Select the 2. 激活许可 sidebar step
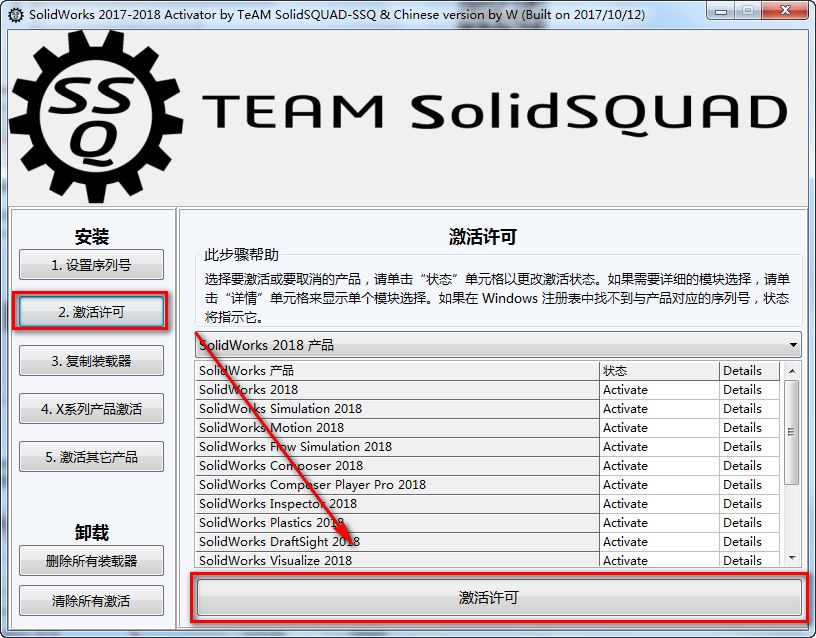This screenshot has width=816, height=638. click(91, 311)
